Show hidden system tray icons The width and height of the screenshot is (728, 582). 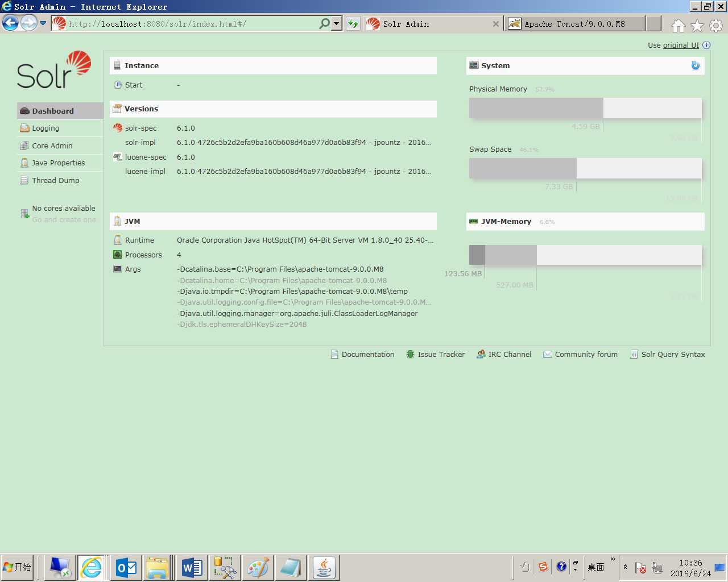point(625,567)
